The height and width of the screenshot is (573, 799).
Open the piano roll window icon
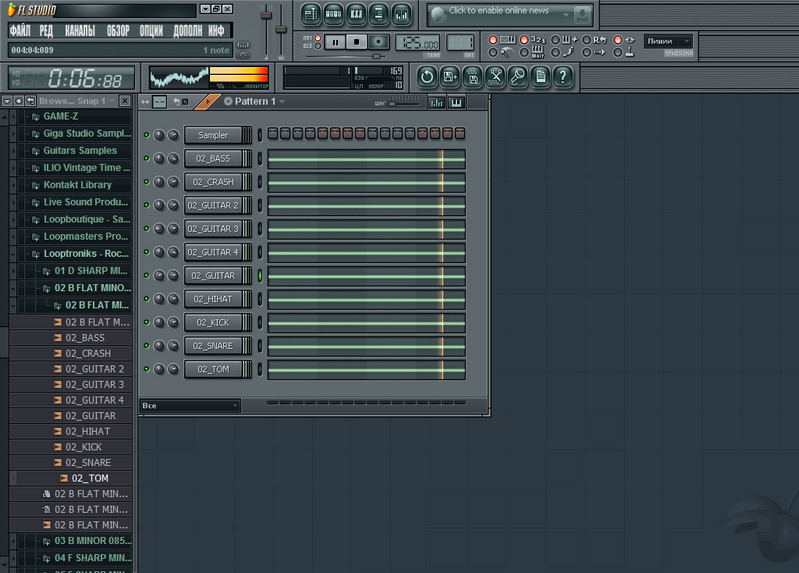point(357,15)
